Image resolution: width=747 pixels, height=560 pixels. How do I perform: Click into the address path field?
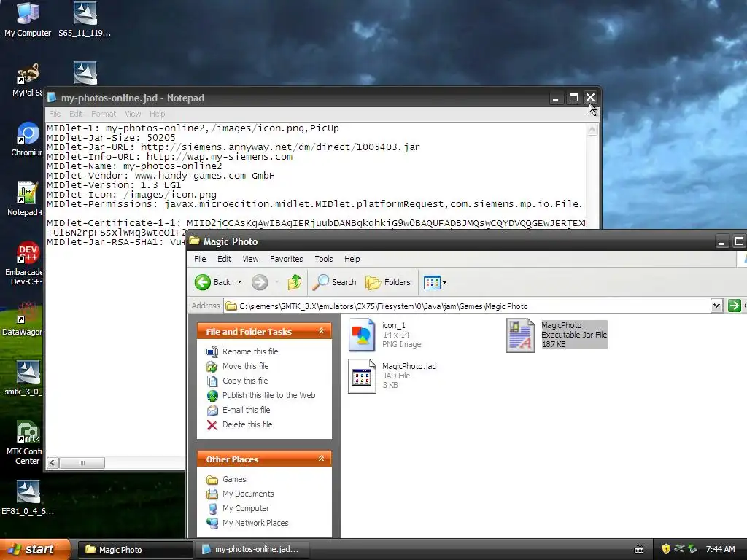(x=474, y=306)
